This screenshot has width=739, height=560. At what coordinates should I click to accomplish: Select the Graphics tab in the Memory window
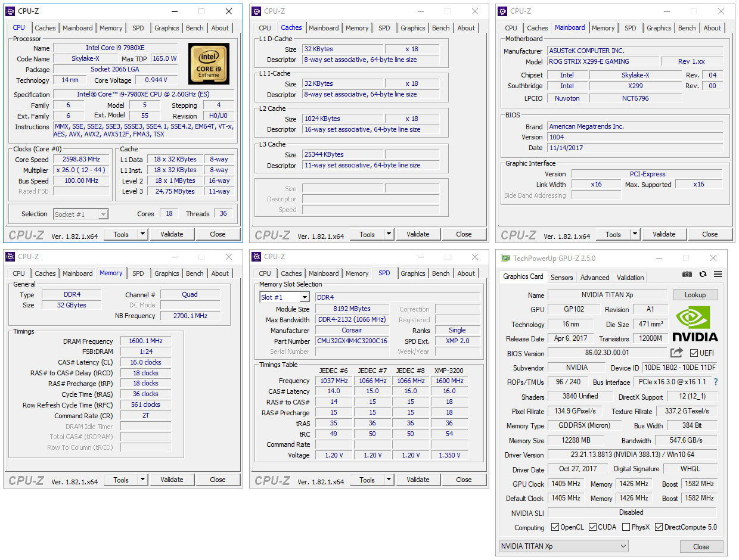click(x=167, y=273)
